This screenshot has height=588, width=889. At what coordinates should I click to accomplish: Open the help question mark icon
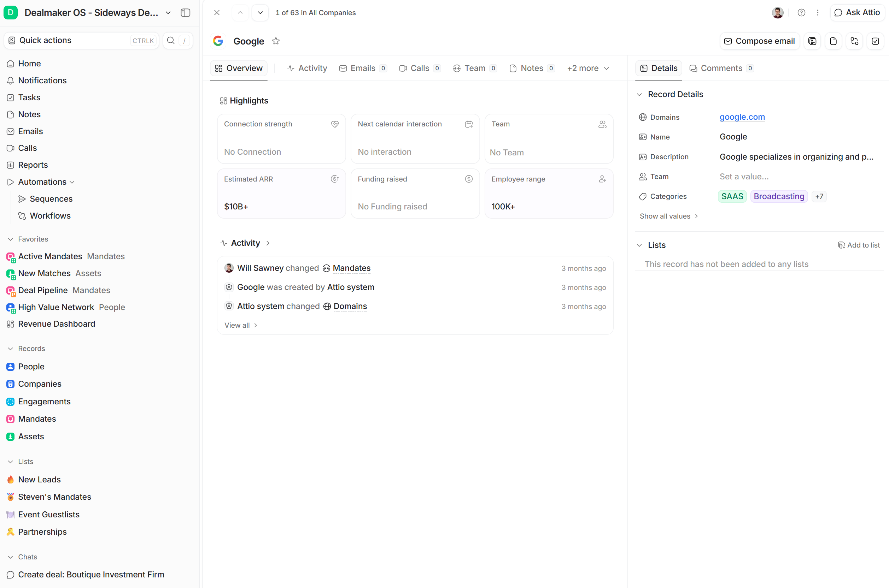coord(801,13)
